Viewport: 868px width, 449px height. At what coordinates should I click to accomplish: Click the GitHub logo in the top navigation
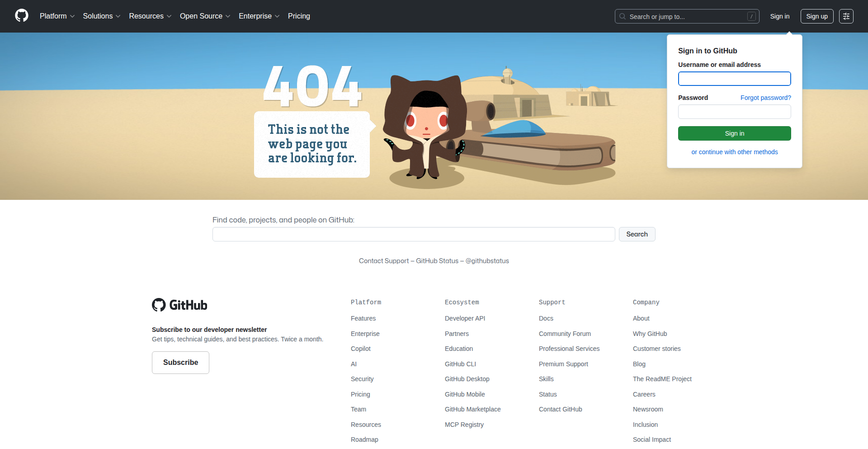[21, 15]
